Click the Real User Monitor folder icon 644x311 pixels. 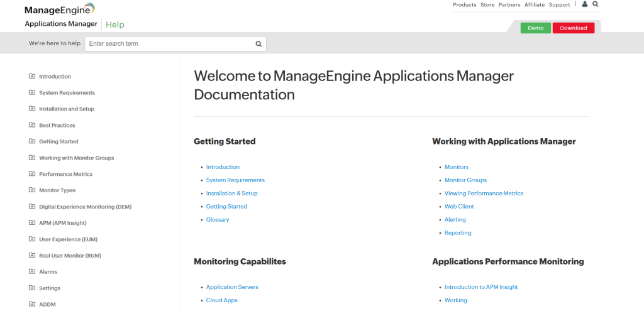tap(32, 255)
